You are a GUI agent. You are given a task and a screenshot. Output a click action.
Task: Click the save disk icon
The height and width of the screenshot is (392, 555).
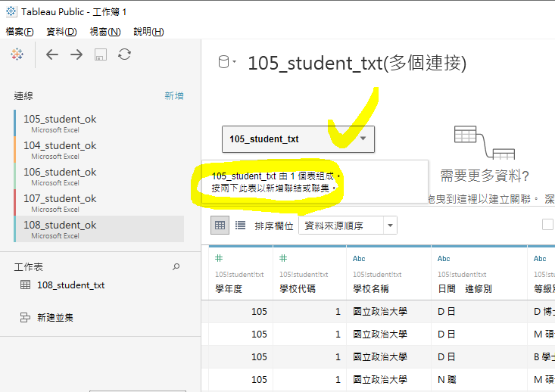(101, 54)
